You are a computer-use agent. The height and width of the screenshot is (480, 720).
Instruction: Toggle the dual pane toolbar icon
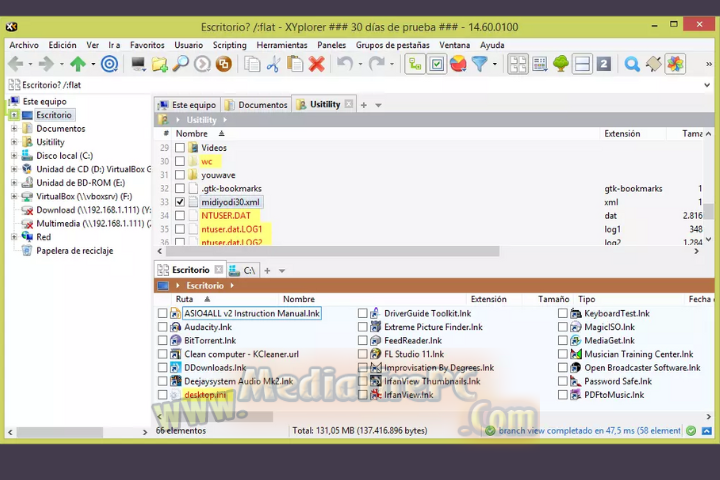coord(582,64)
